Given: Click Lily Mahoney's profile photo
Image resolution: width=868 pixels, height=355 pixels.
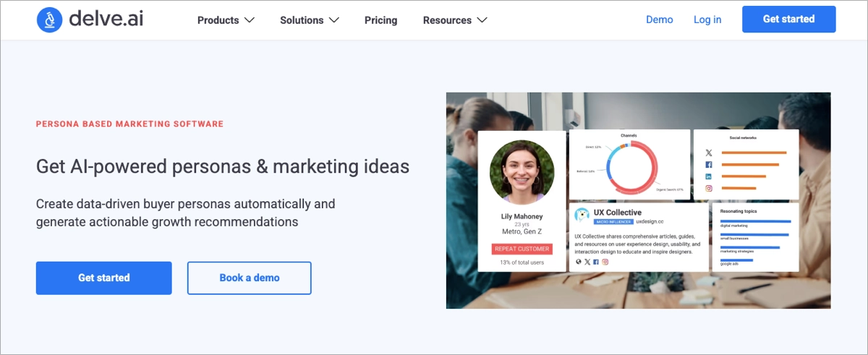Looking at the screenshot, I should 522,173.
